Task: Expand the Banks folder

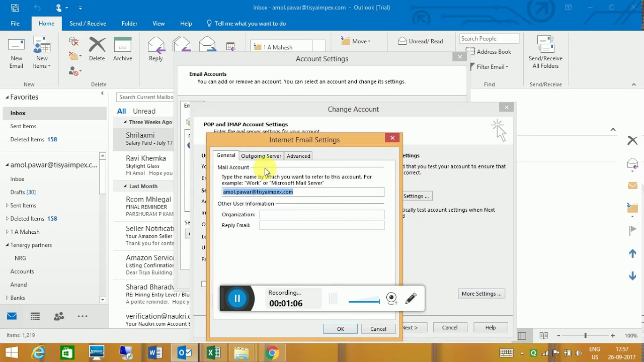Action: (x=7, y=298)
